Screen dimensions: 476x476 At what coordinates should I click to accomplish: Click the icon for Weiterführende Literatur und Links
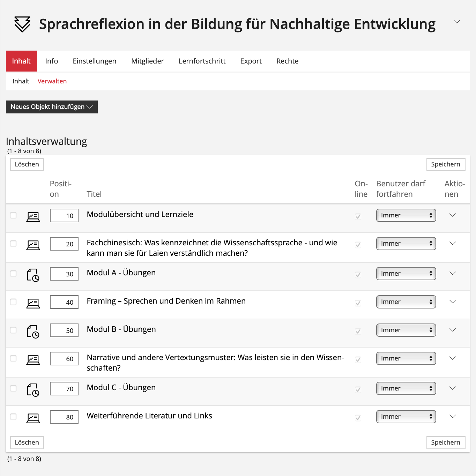(x=33, y=418)
